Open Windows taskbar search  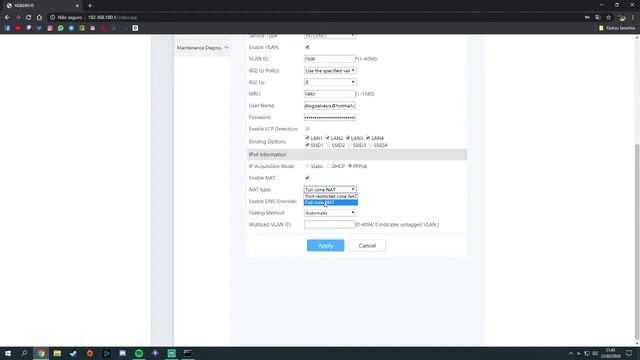click(x=24, y=353)
